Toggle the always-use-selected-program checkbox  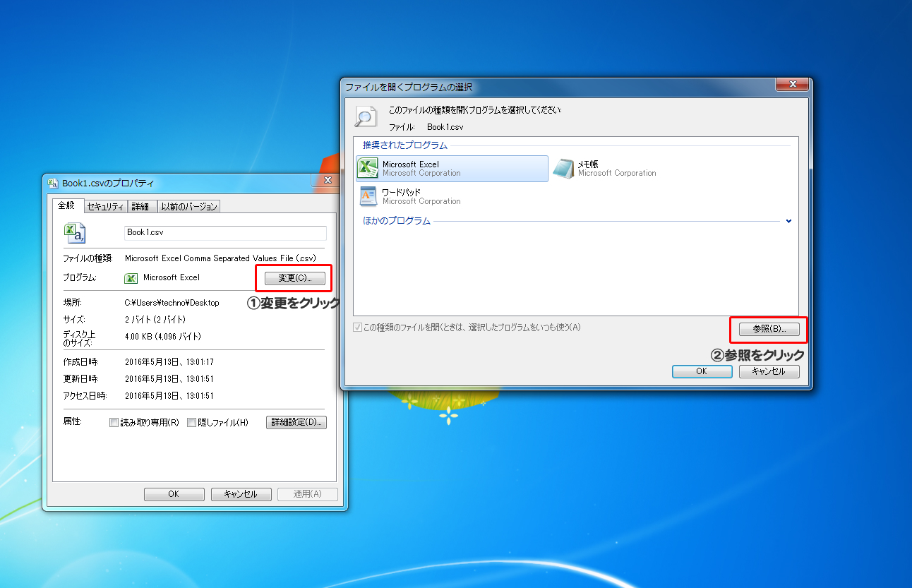pos(357,328)
